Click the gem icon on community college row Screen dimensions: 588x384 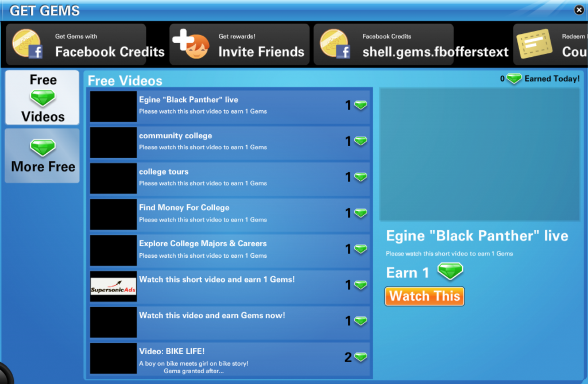[x=361, y=141]
